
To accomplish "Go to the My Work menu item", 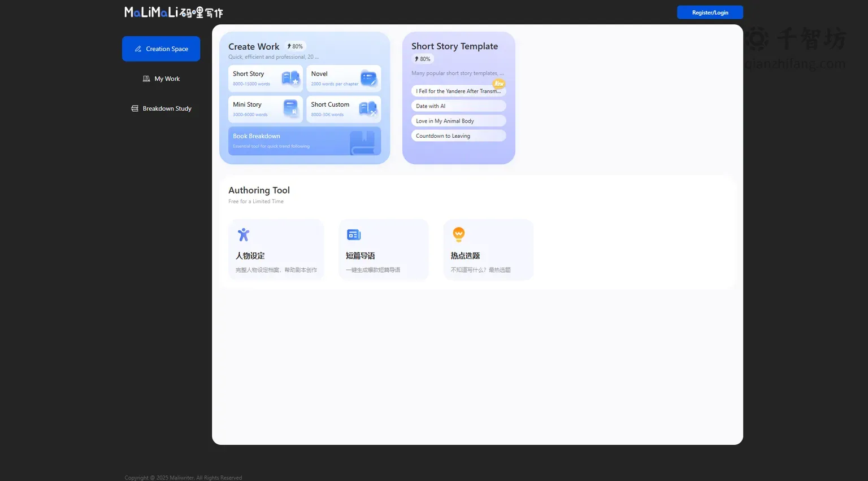I will (x=161, y=79).
